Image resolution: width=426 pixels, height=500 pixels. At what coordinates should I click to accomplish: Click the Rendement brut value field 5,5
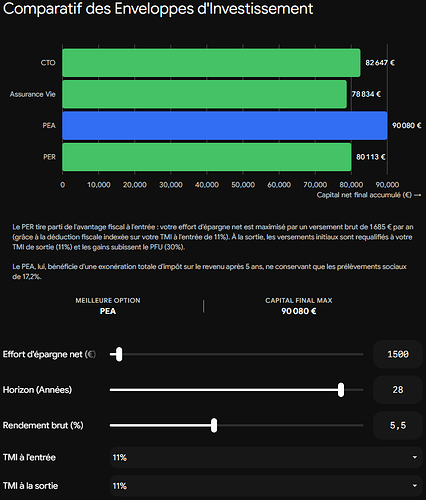pyautogui.click(x=398, y=425)
